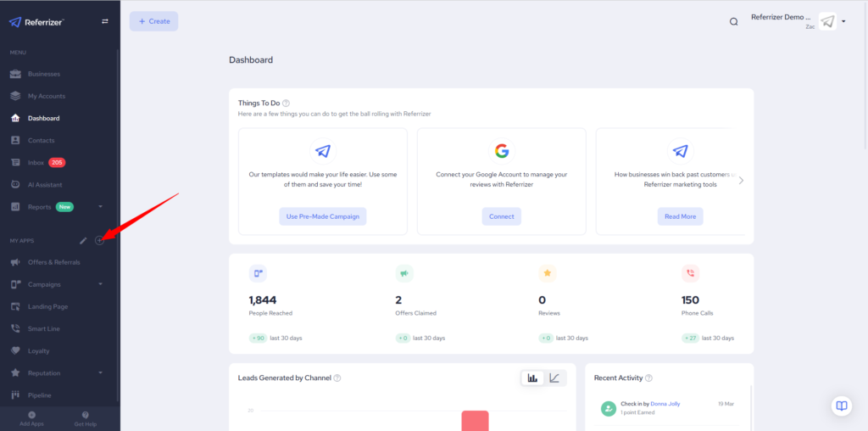Click the Things To Do help icon
Image resolution: width=868 pixels, height=431 pixels.
287,103
